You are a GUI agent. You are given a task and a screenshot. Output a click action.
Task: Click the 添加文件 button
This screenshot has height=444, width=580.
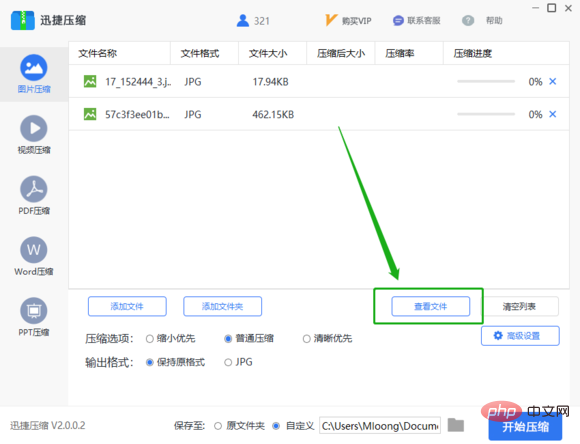point(127,306)
